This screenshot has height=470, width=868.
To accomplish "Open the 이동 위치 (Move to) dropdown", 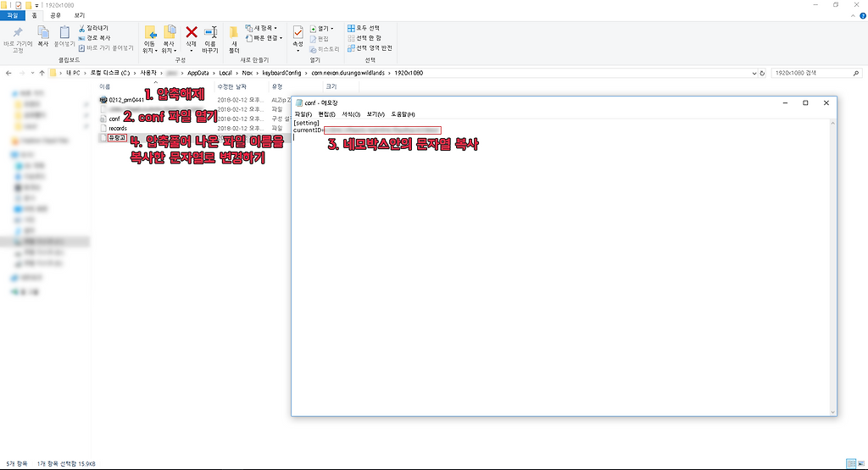I will tap(149, 40).
